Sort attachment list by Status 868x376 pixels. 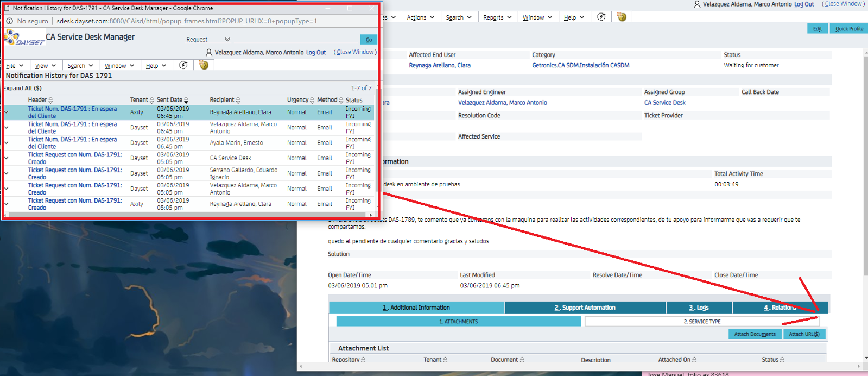[782, 360]
